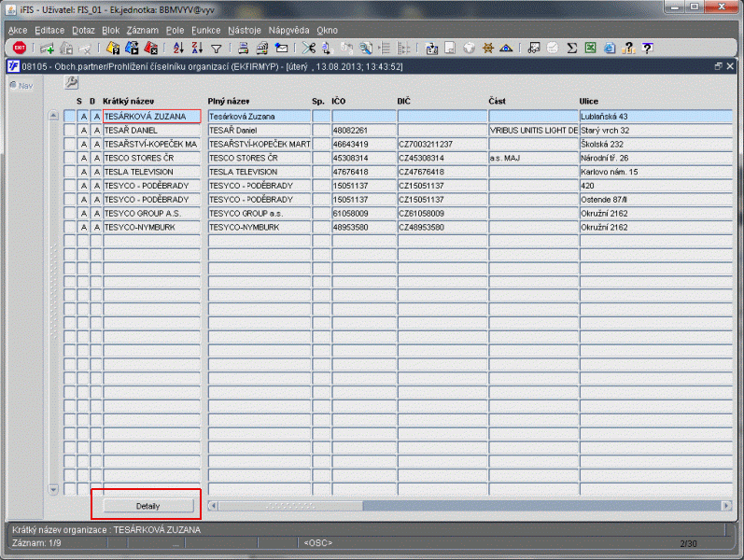This screenshot has width=744, height=560.
Task: Click the question mark help icon
Action: coord(647,48)
